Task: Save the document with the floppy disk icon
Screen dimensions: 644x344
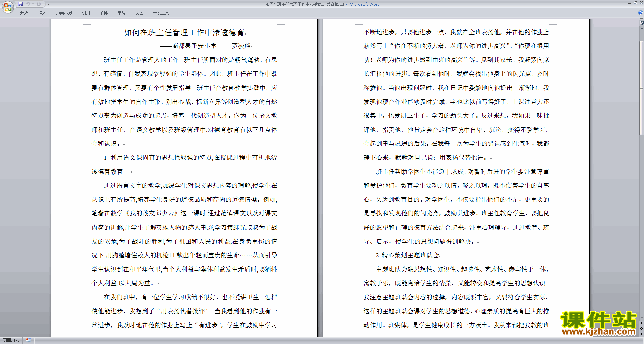Action: coord(20,4)
